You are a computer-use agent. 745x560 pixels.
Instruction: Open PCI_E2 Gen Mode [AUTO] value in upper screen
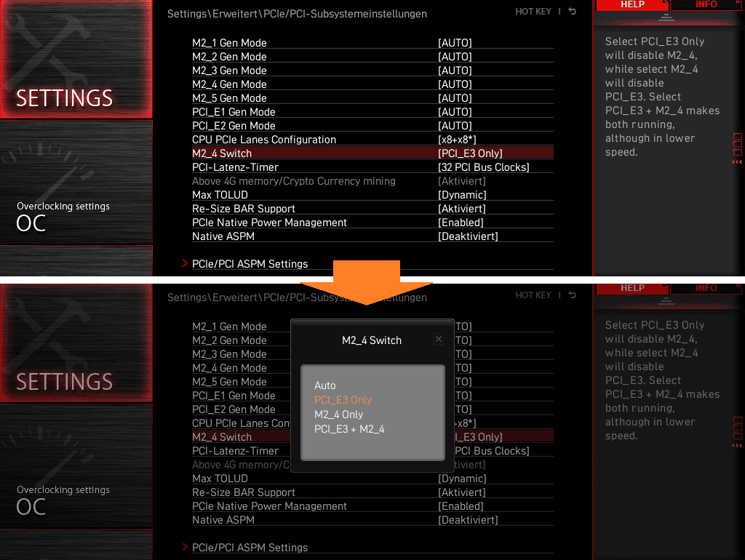455,125
